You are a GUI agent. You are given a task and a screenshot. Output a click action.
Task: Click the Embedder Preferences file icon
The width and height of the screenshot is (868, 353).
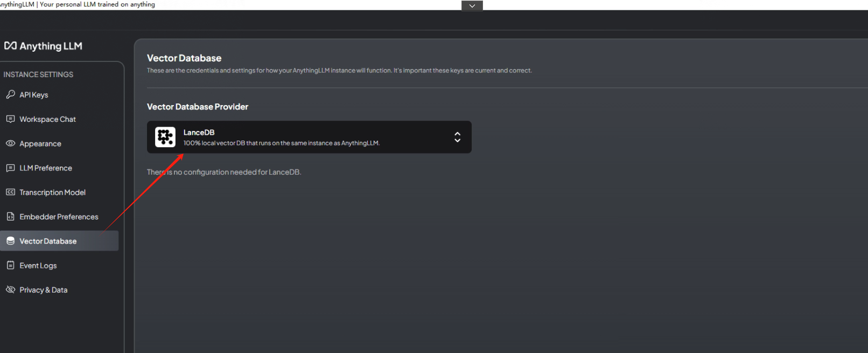(10, 216)
